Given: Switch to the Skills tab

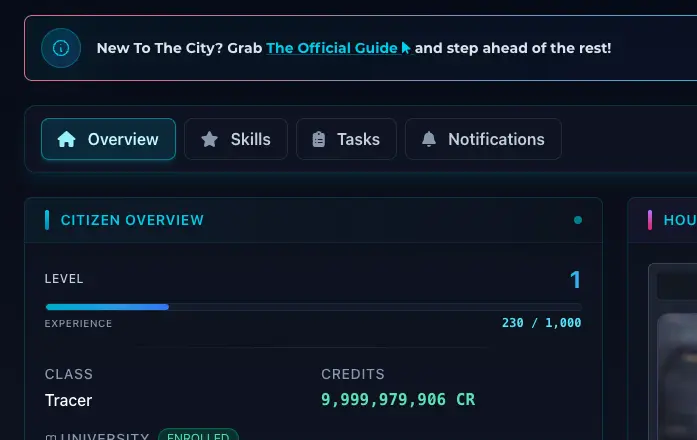Looking at the screenshot, I should tap(236, 139).
